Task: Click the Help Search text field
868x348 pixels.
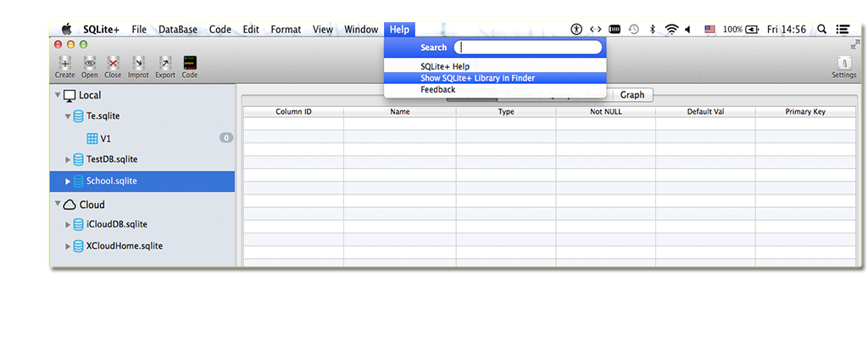Action: 527,47
